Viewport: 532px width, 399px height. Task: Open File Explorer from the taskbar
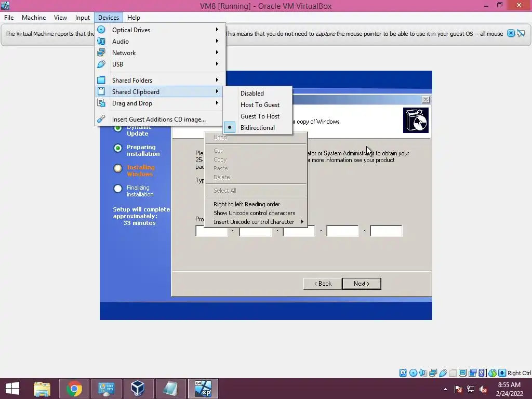(42, 389)
